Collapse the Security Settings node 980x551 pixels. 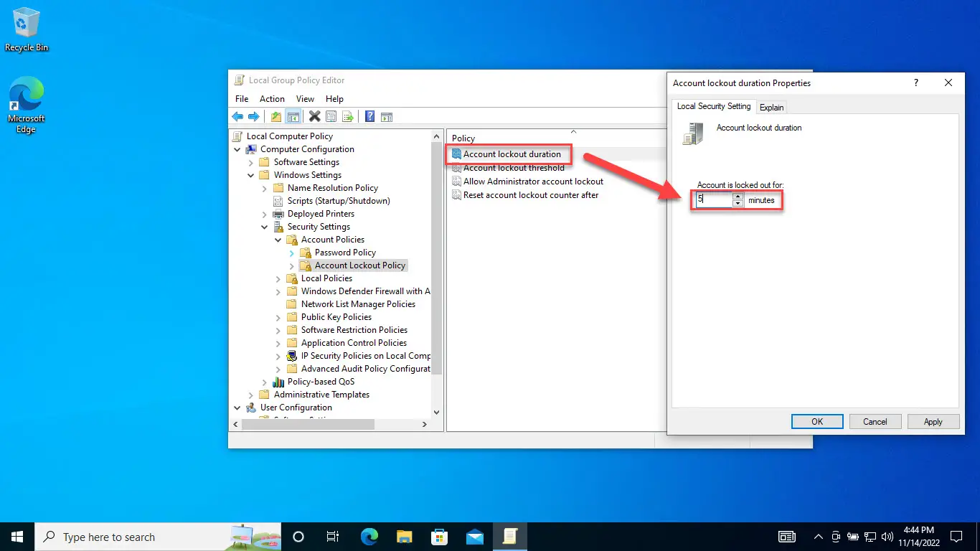(x=265, y=227)
